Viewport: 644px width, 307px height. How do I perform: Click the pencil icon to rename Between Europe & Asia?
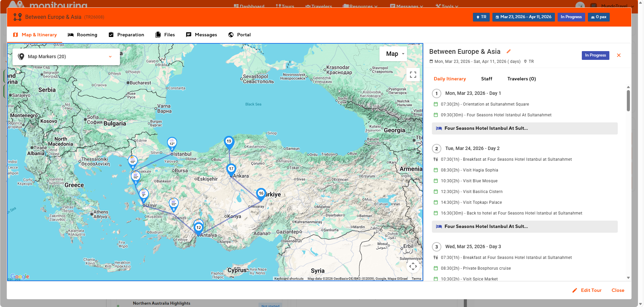coord(509,51)
